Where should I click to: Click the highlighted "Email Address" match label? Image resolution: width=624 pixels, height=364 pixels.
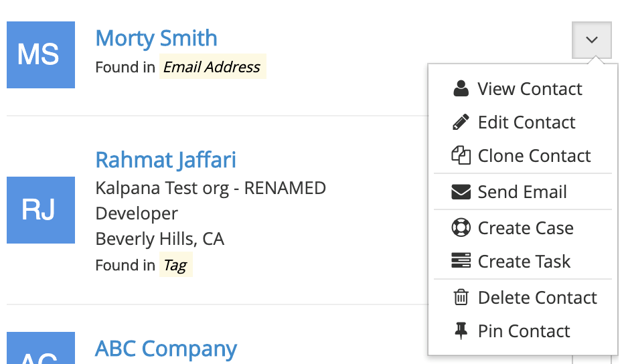[212, 67]
